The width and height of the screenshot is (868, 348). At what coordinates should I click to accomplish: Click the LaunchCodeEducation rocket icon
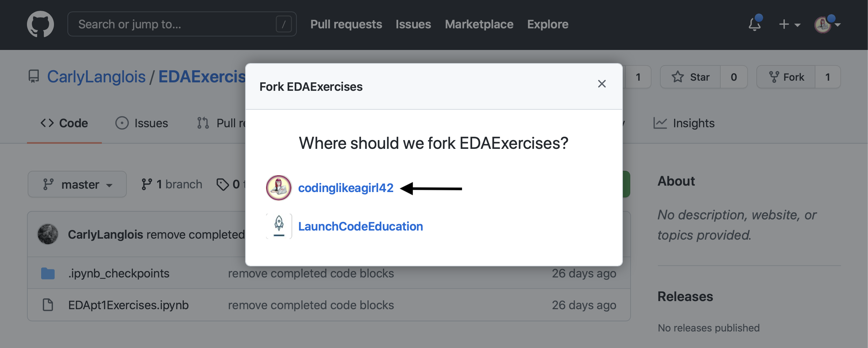[279, 226]
